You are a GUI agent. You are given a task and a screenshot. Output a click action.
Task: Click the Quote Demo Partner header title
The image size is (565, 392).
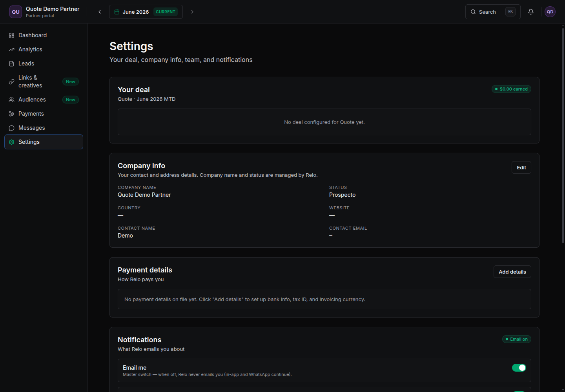(x=53, y=9)
